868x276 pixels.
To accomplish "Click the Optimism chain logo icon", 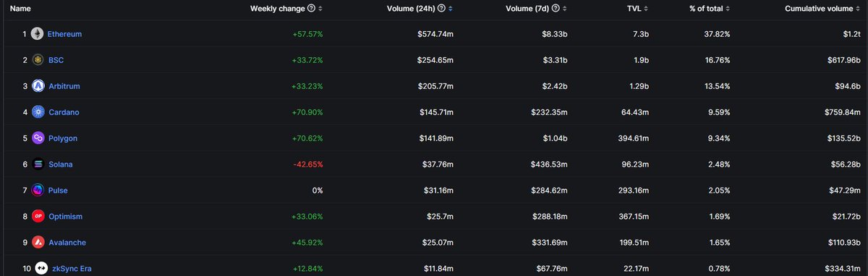I will pos(37,217).
